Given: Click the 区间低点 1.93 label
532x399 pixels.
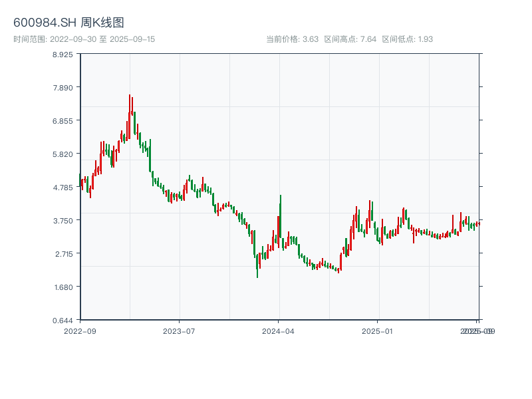Looking at the screenshot, I should click(x=407, y=39).
